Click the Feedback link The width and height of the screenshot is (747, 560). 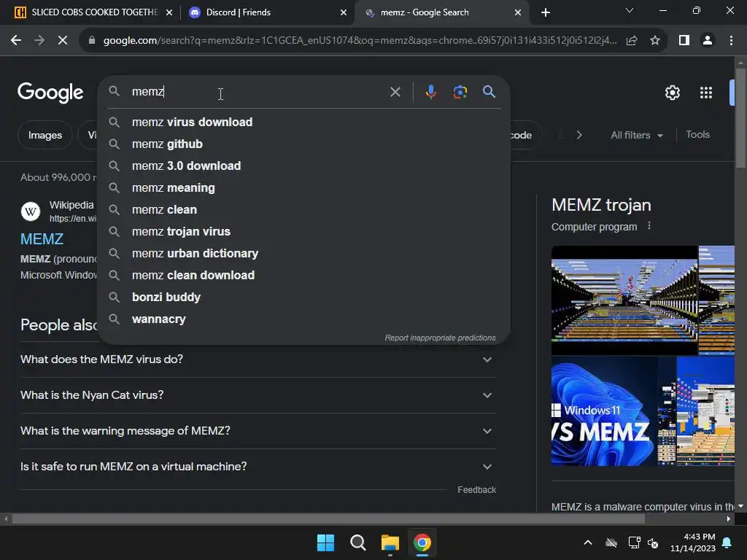[476, 489]
